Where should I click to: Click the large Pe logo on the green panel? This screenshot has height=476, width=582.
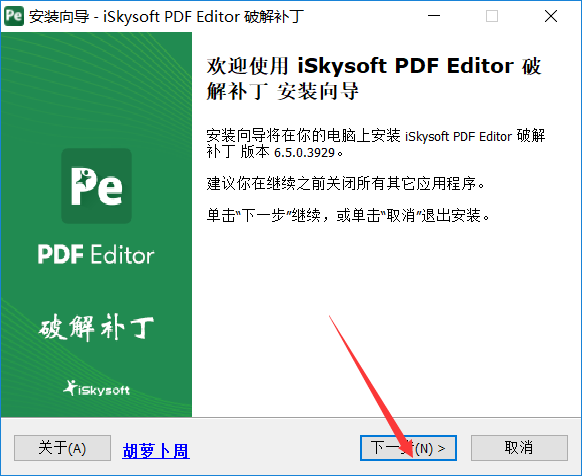(97, 186)
